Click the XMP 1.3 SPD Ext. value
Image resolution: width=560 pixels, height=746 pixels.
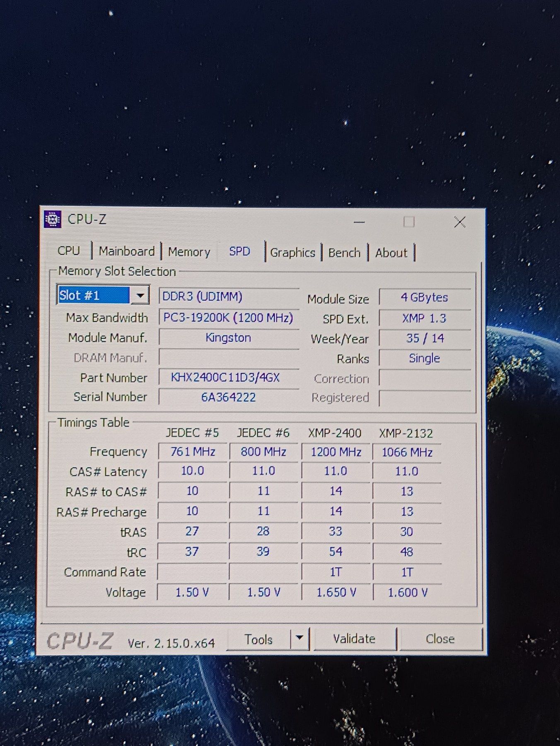[425, 318]
